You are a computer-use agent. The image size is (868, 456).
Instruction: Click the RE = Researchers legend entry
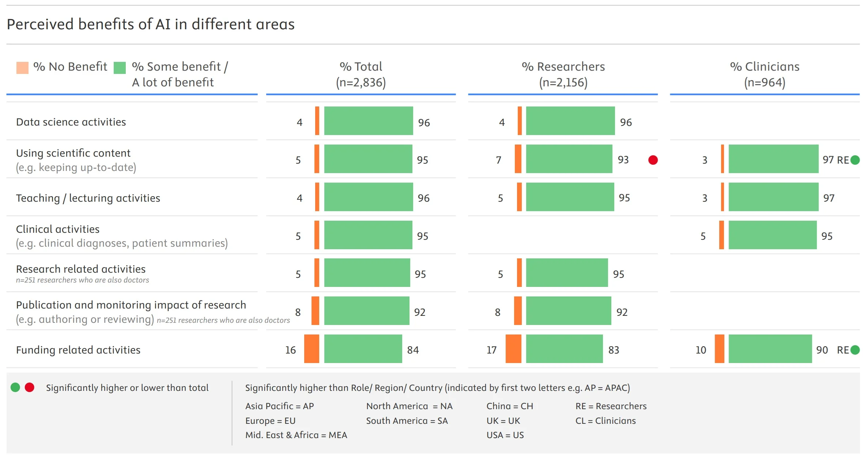point(611,406)
